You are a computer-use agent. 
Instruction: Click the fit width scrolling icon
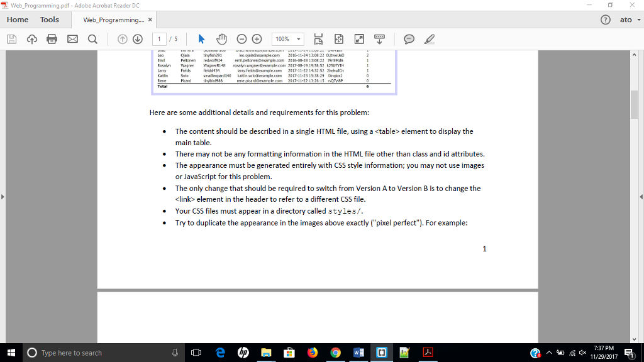click(318, 39)
